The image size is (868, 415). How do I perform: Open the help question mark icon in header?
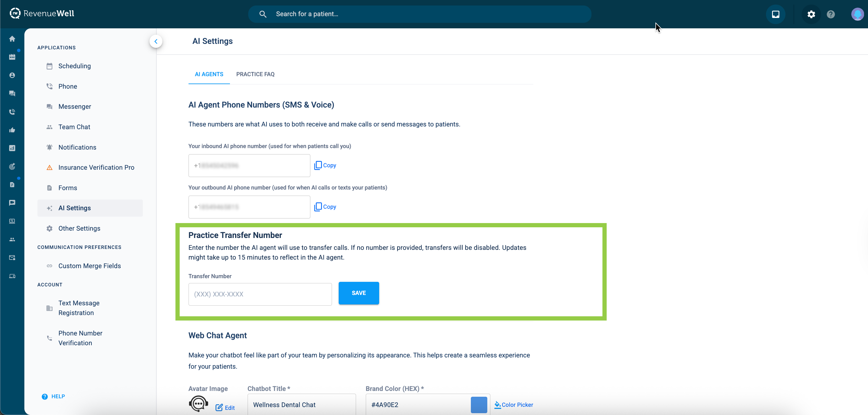click(x=831, y=14)
